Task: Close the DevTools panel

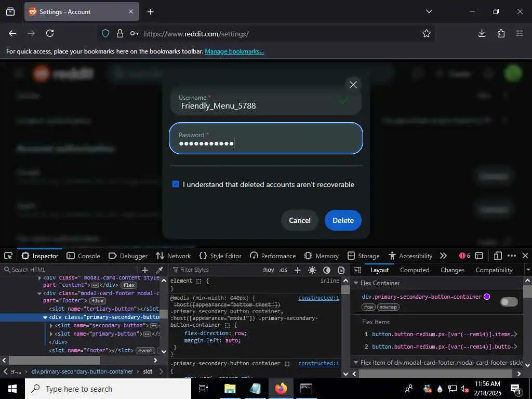Action: (x=525, y=256)
